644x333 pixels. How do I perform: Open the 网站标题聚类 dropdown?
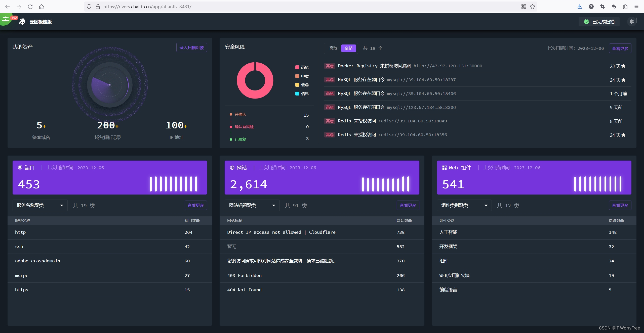pyautogui.click(x=252, y=205)
